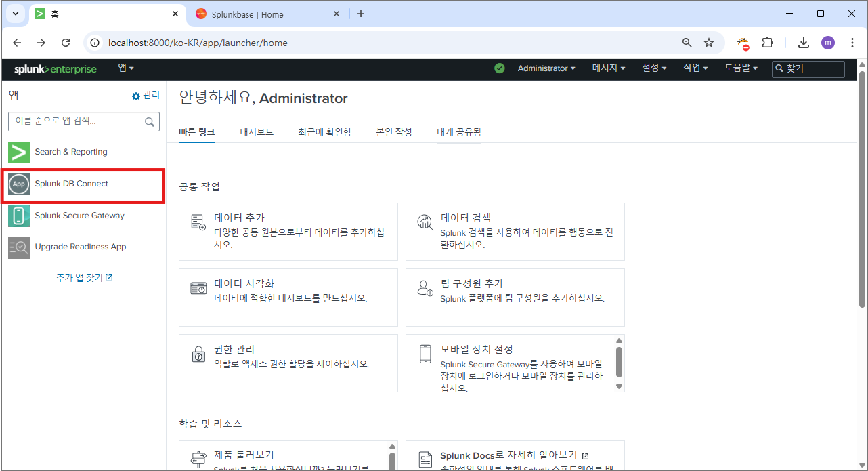
Task: Open the 작업 dropdown menu
Action: tap(695, 68)
